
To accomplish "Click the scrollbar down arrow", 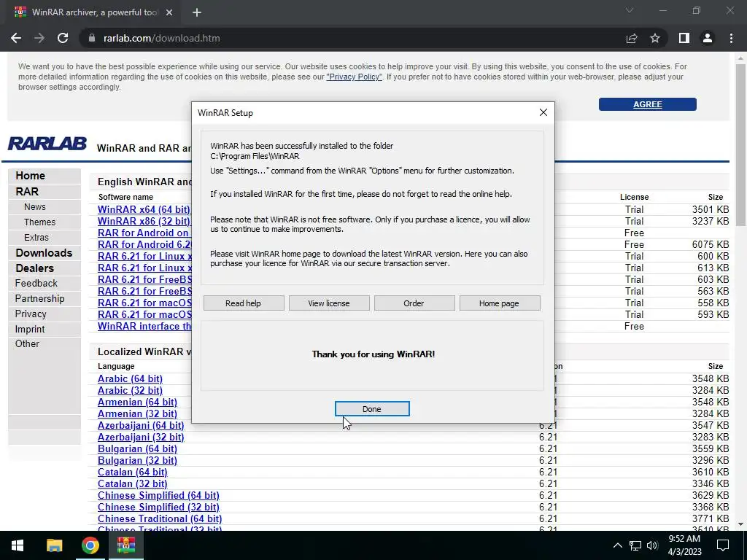I will 740,524.
